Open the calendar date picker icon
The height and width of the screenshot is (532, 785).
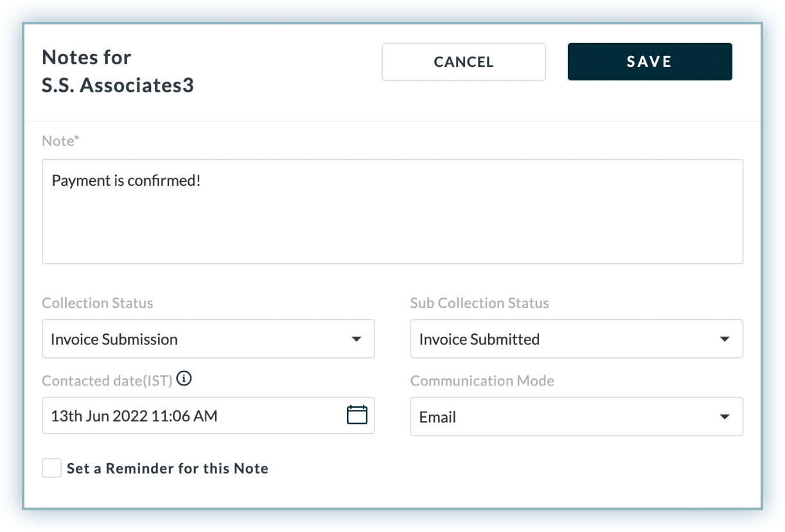[357, 415]
